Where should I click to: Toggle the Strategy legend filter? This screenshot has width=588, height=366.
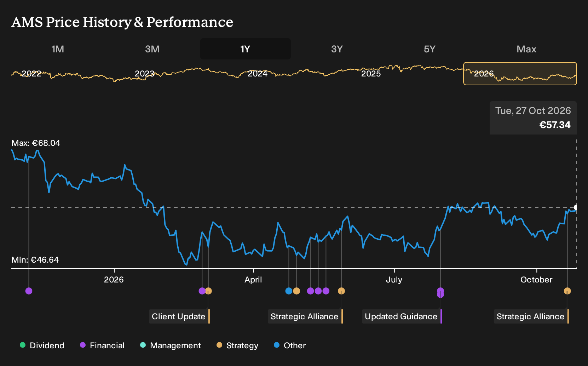237,345
